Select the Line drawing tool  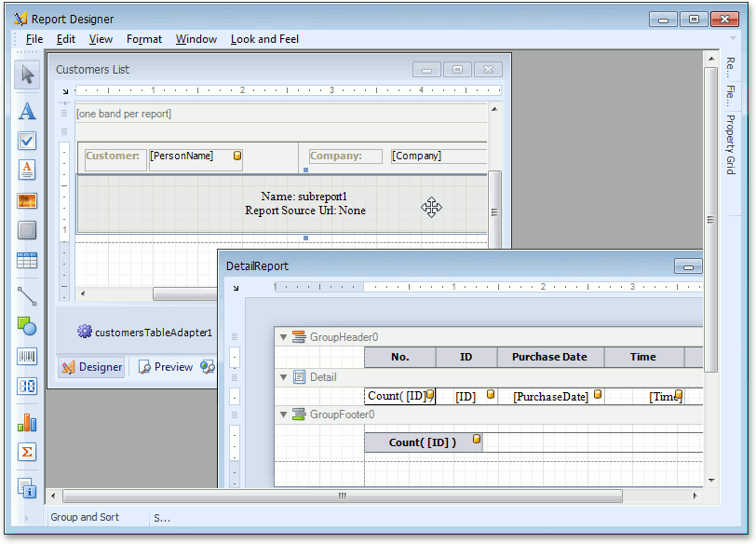[27, 296]
